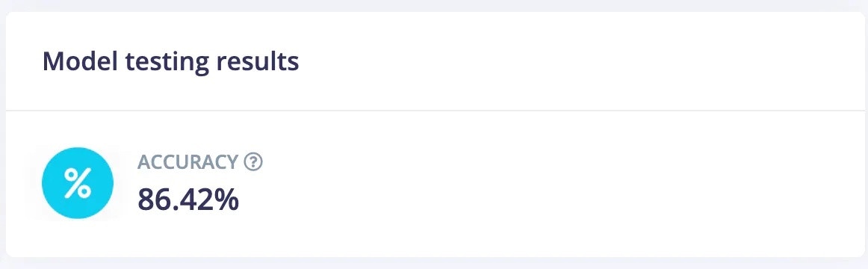Select the 86.42% figure under ACCURACY

tap(188, 200)
